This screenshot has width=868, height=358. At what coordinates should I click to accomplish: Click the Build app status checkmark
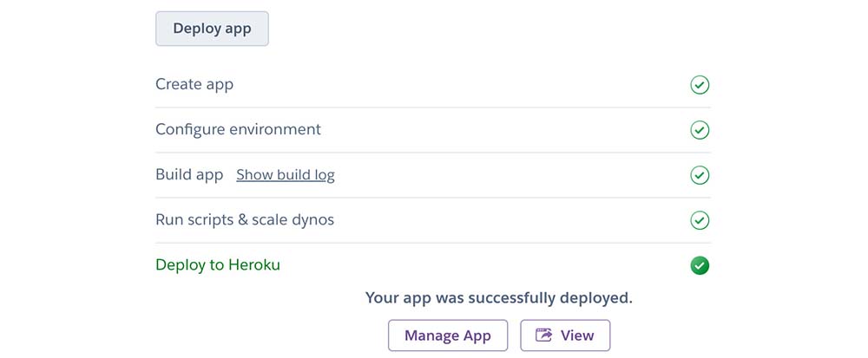coord(700,175)
